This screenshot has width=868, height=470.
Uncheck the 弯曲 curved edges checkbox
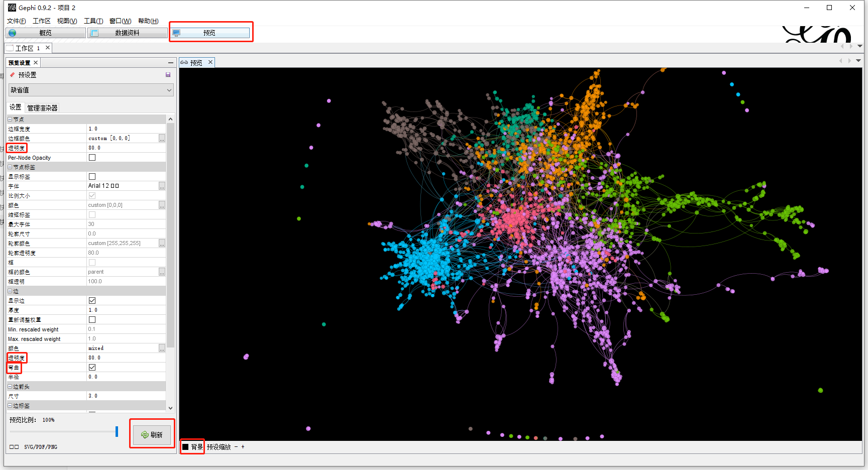[x=92, y=367]
